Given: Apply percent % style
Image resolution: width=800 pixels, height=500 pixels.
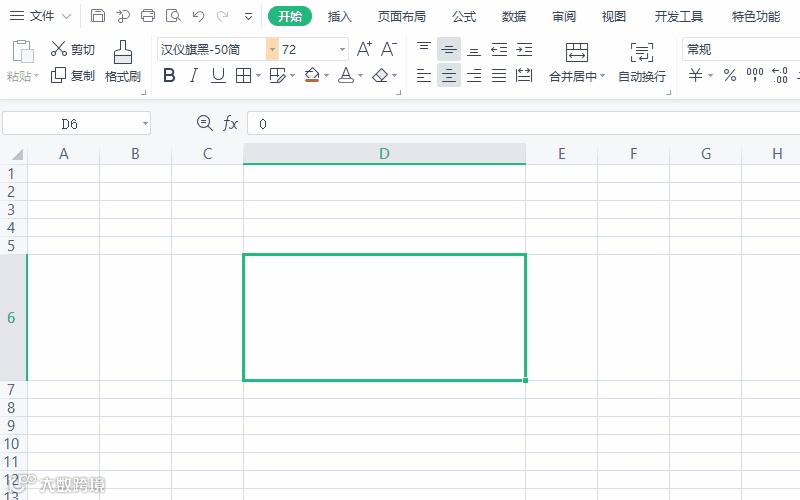Looking at the screenshot, I should coord(730,76).
